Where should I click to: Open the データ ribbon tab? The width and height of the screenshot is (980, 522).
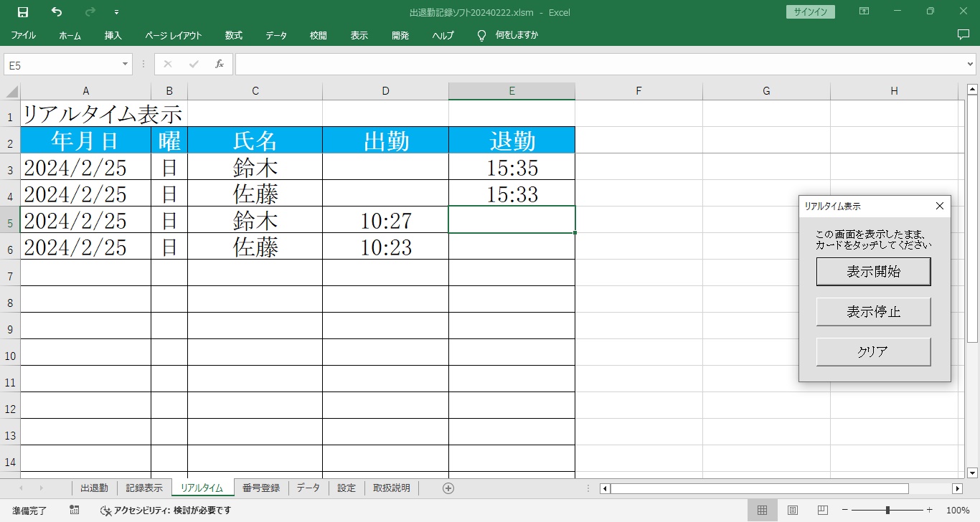coord(276,35)
